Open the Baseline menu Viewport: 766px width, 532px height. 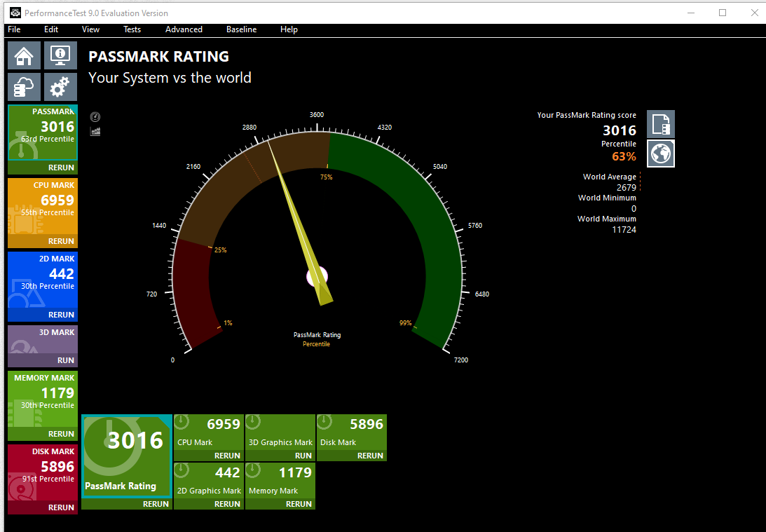241,29
